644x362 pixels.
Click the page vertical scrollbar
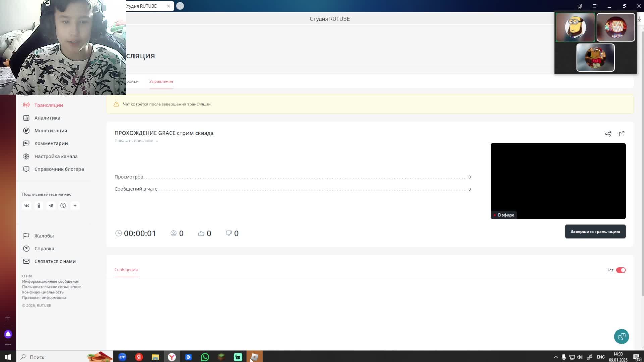coord(643,163)
